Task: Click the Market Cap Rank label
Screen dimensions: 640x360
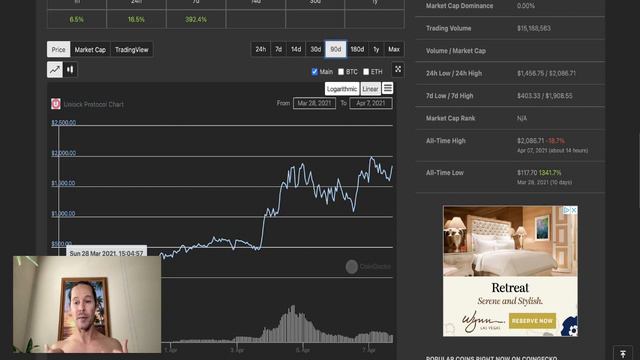Action: 451,118
